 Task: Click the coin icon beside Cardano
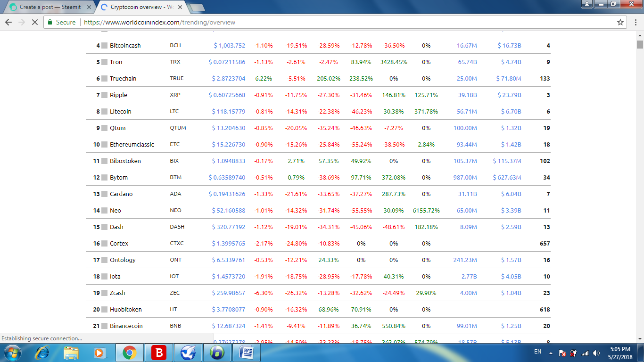[105, 194]
